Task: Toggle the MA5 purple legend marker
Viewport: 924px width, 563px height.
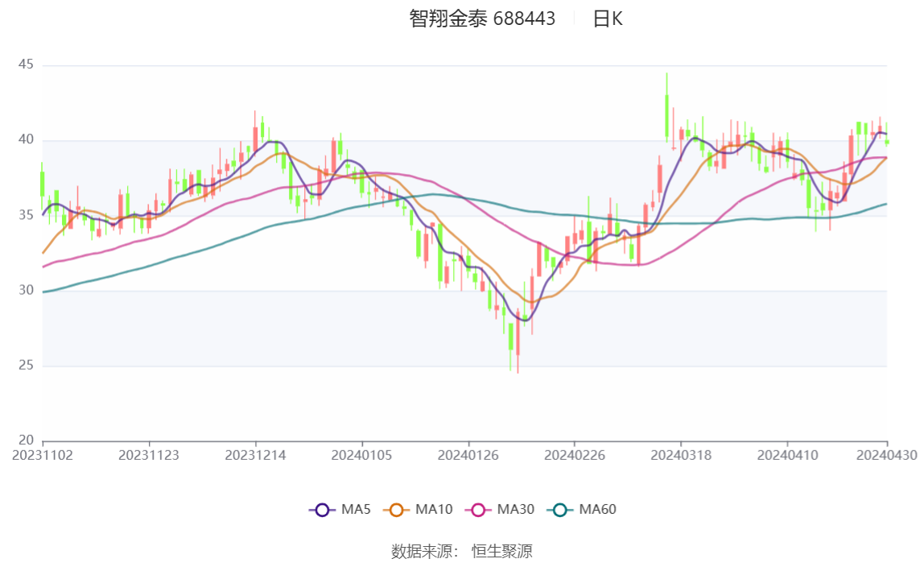Action: tap(323, 510)
